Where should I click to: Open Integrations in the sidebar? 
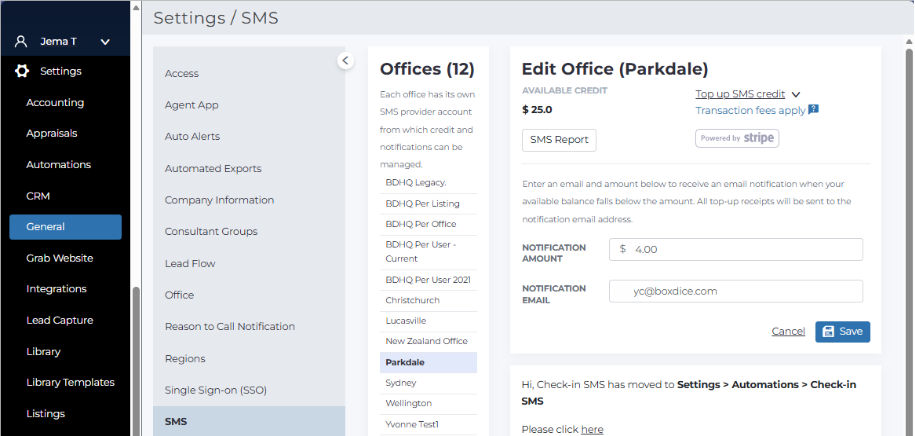point(56,289)
